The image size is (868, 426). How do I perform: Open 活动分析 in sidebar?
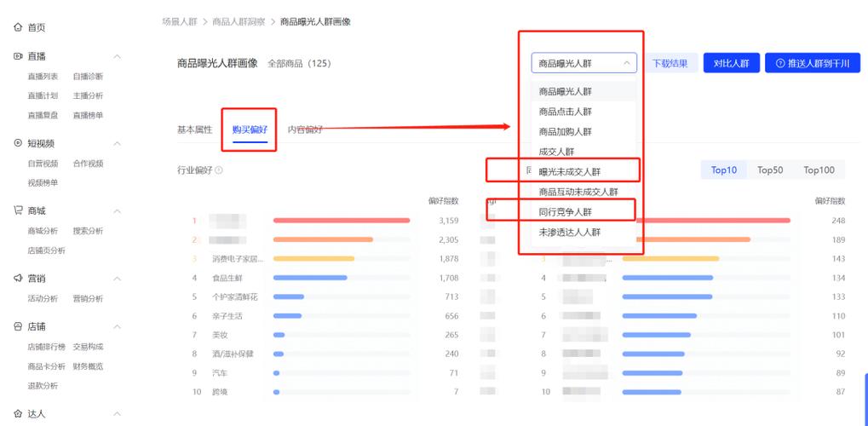(43, 298)
